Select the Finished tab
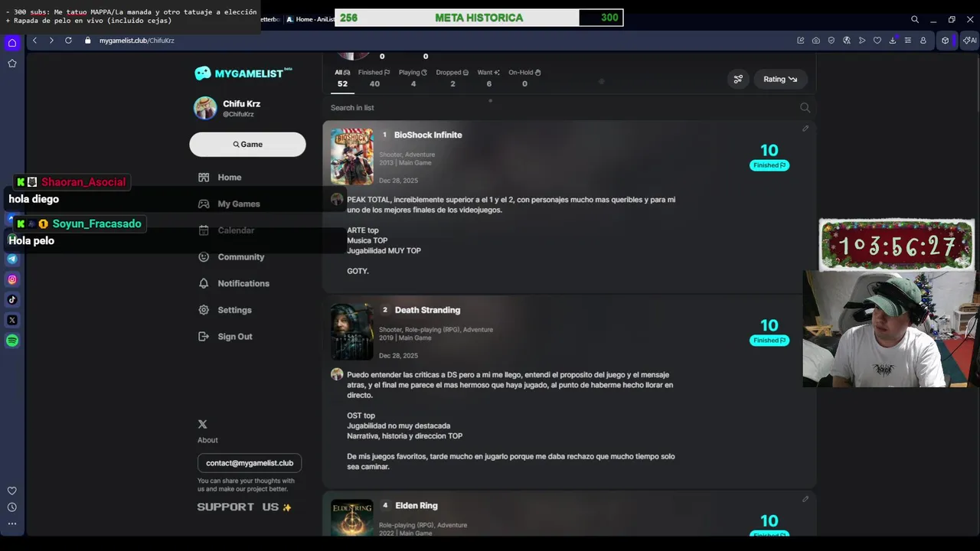Screen dimensions: 980x551 [x=374, y=78]
